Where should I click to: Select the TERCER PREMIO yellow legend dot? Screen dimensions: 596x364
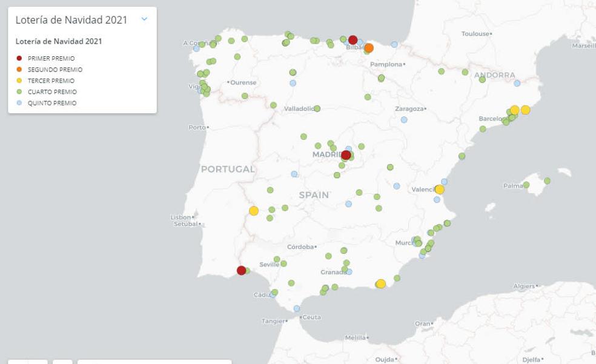(x=19, y=81)
